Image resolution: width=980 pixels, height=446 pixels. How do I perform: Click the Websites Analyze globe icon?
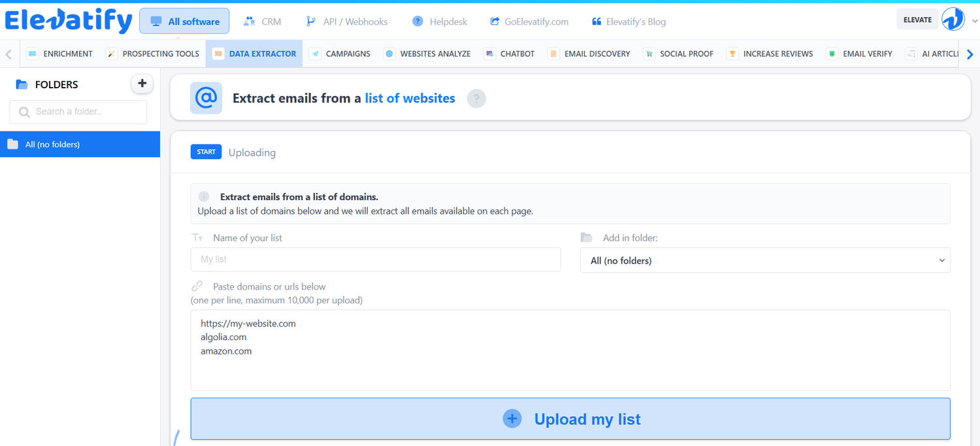[x=389, y=54]
